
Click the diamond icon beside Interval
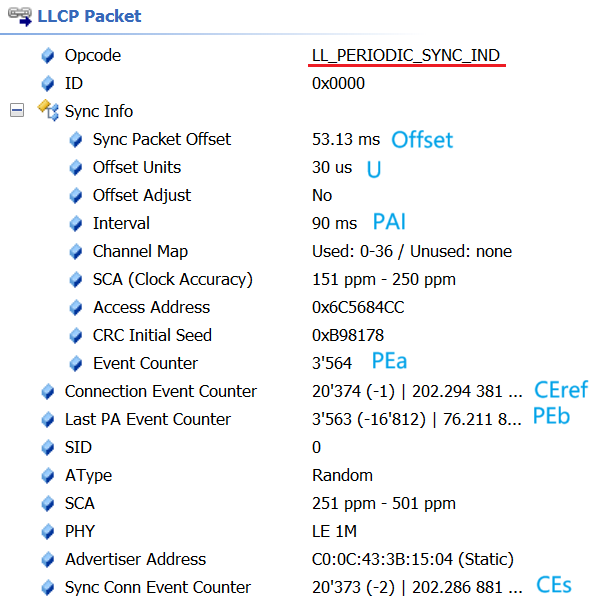(x=76, y=223)
